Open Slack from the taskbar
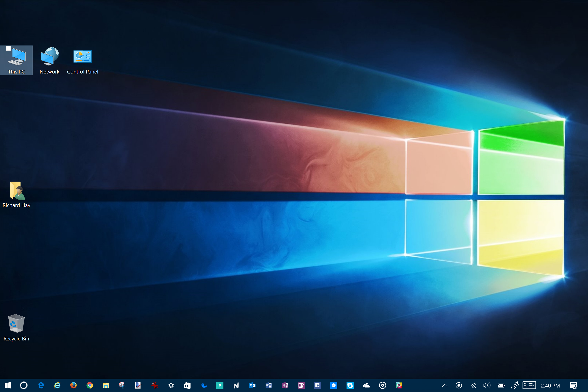Screen dimensions: 588x392 [399, 385]
